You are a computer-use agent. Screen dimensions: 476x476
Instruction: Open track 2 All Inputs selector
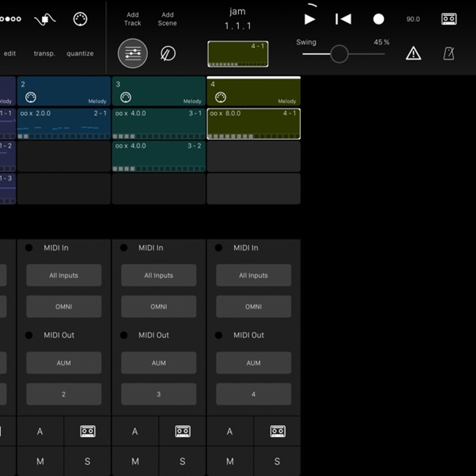(64, 275)
